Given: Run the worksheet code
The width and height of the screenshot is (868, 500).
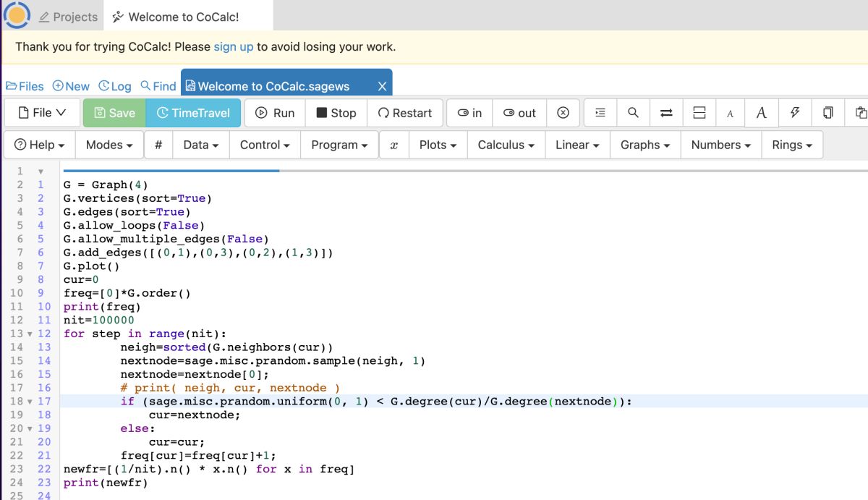Looking at the screenshot, I should [275, 113].
